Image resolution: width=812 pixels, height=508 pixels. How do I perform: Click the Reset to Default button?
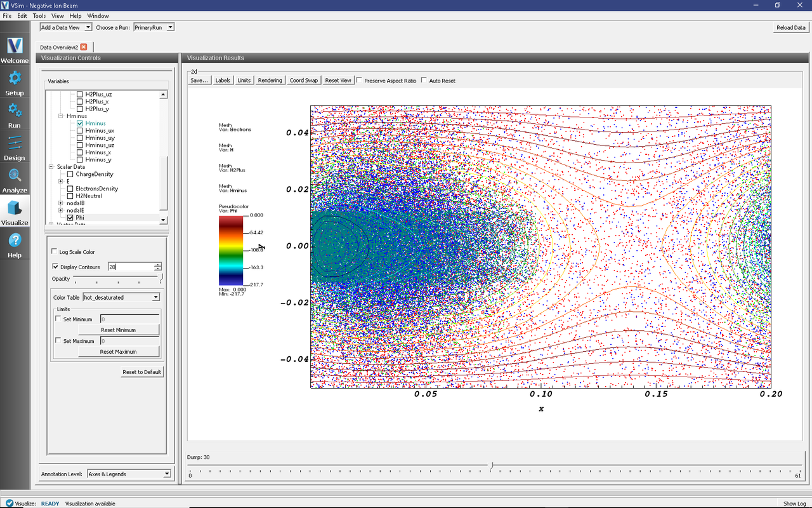coord(142,372)
